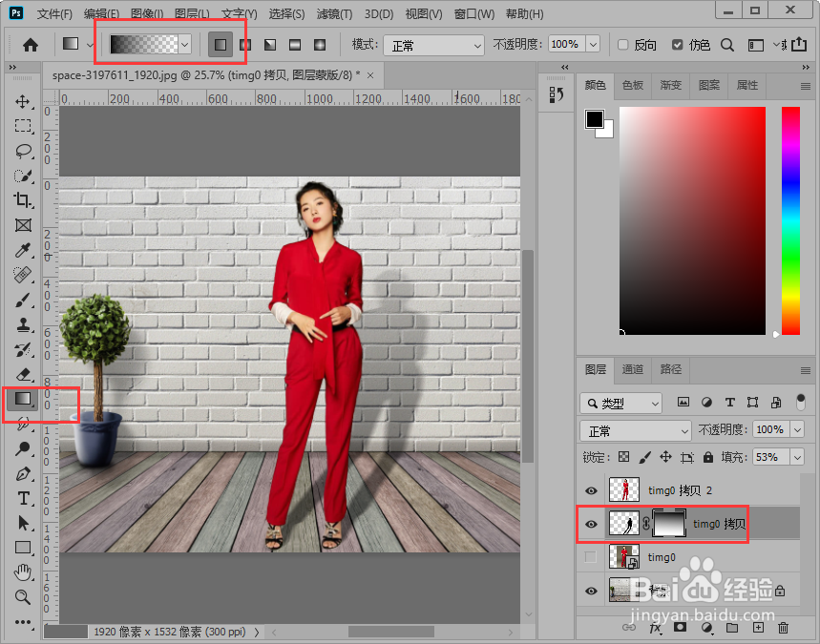
Task: Open the search icon in options bar
Action: (x=727, y=45)
